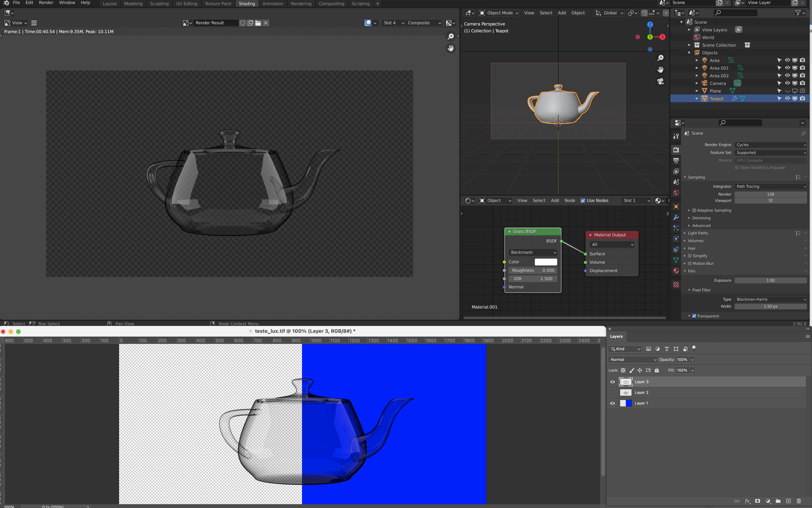Uncheck the Transparent film checkbox
The height and width of the screenshot is (508, 812).
694,316
